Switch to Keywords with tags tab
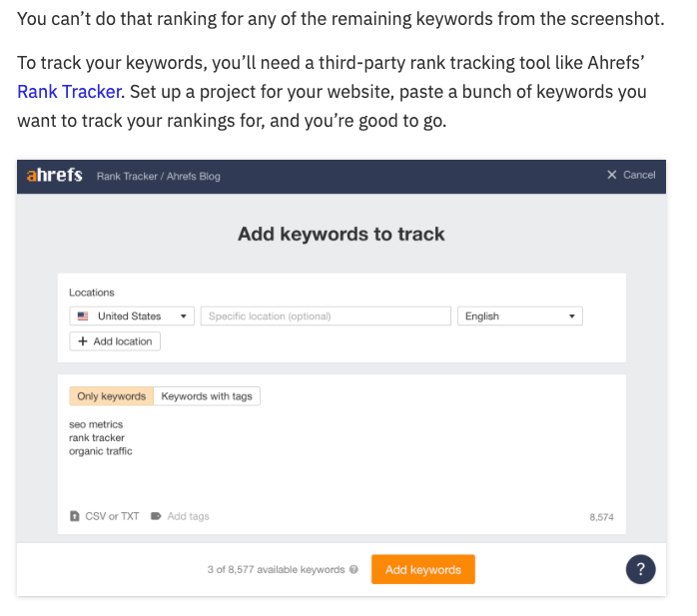Viewport: 697px width, 616px height. (207, 396)
